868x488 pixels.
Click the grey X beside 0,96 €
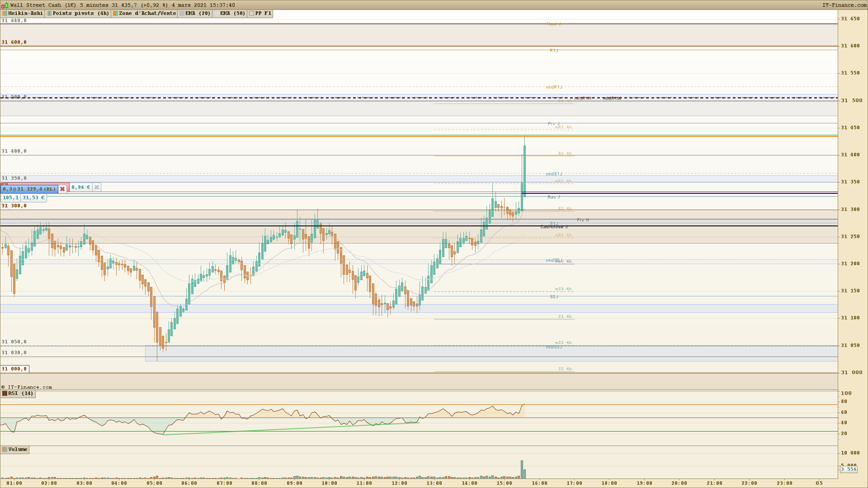96,187
